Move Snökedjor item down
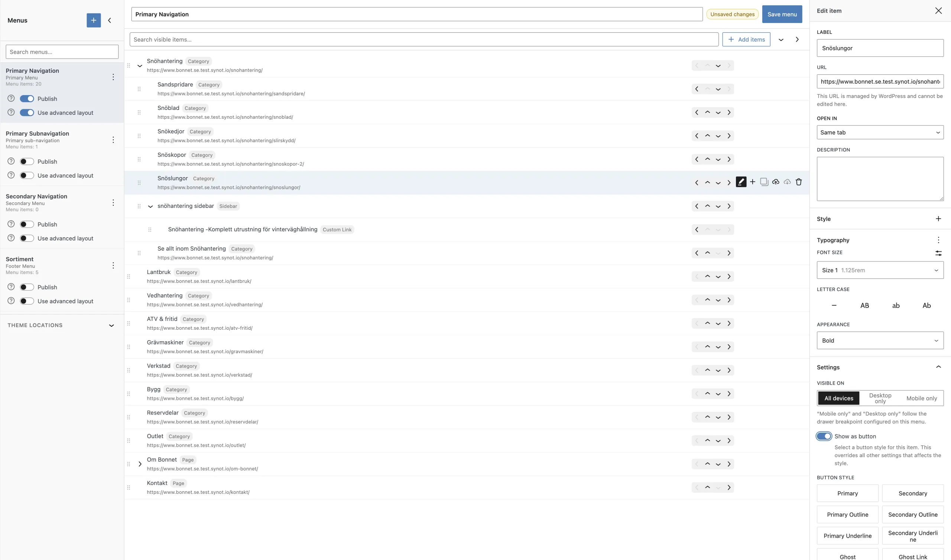The height and width of the screenshot is (560, 951). (x=718, y=136)
